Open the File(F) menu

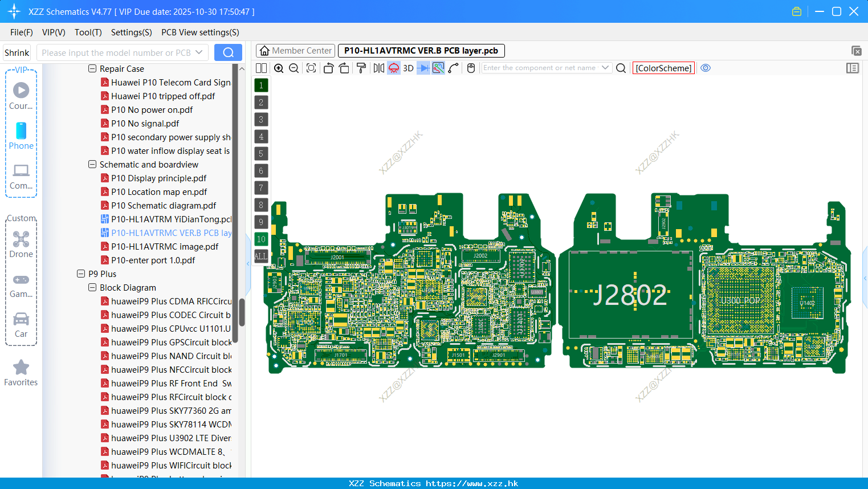pos(22,32)
